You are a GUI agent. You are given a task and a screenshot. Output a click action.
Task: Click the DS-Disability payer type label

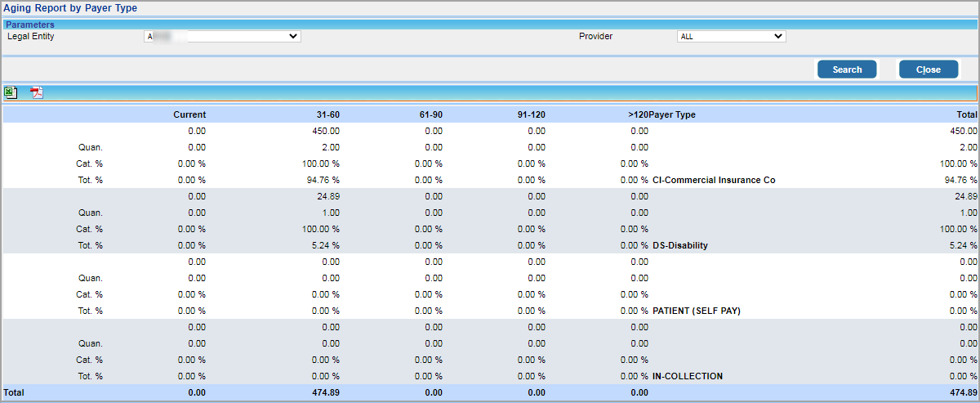(679, 245)
